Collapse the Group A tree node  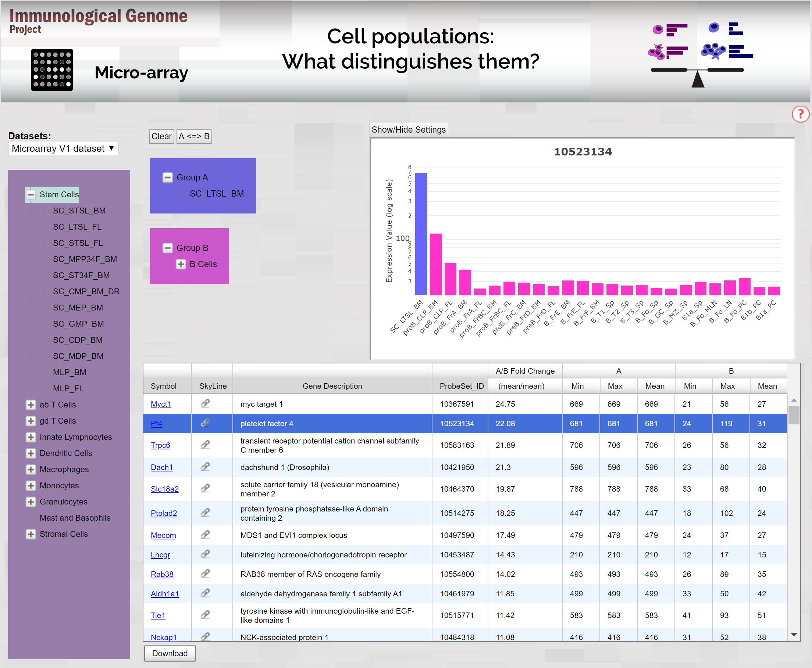point(167,177)
